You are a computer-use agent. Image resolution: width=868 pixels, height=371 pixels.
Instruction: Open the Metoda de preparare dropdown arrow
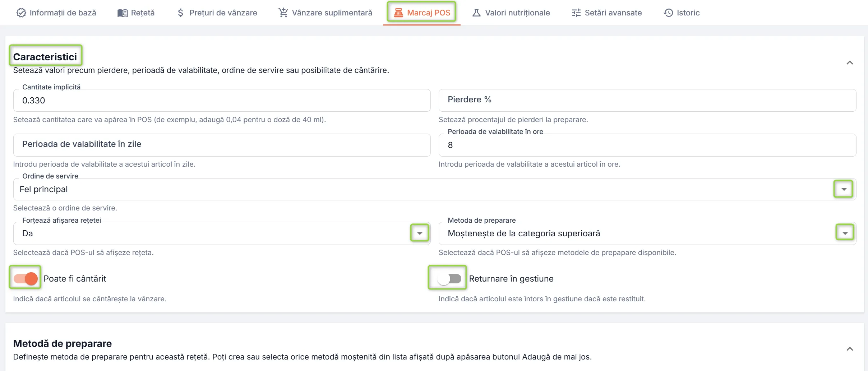coord(845,233)
